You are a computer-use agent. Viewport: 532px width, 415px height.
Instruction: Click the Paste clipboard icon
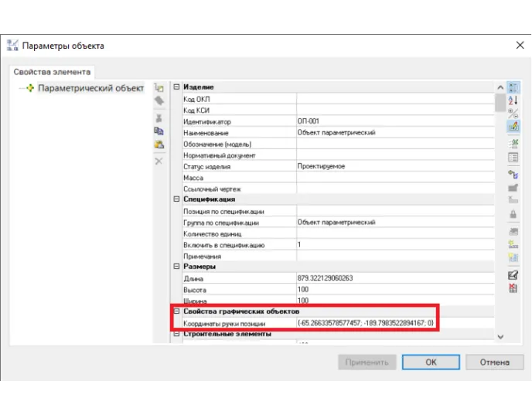159,144
